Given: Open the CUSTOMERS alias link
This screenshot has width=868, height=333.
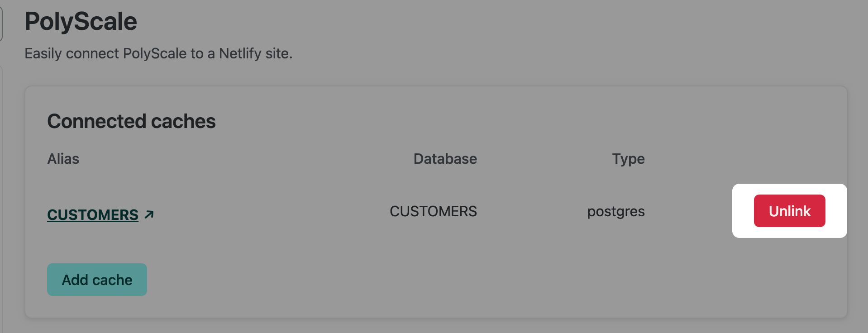Looking at the screenshot, I should coord(93,214).
